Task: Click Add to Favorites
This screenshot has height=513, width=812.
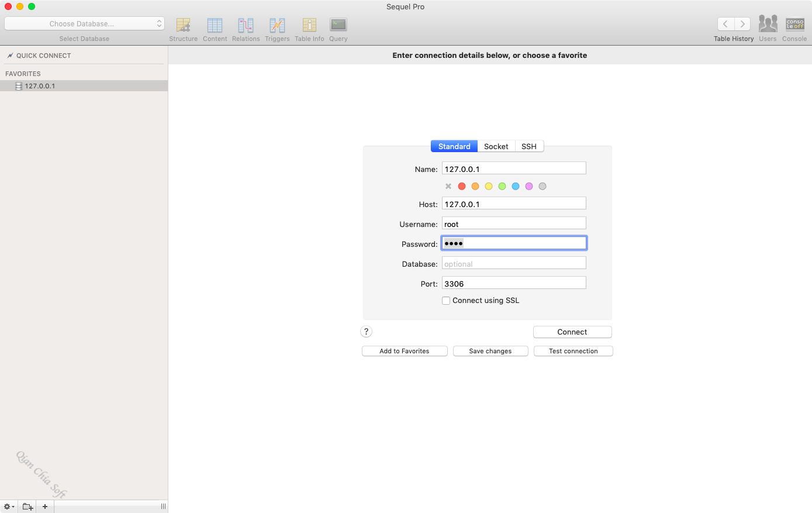Action: [x=405, y=351]
